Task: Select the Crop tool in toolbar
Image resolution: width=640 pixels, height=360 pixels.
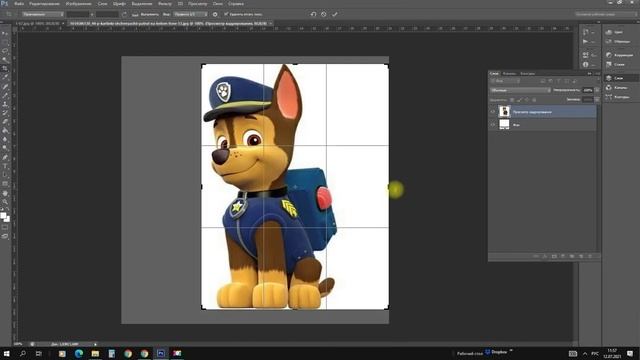Action: pos(5,68)
